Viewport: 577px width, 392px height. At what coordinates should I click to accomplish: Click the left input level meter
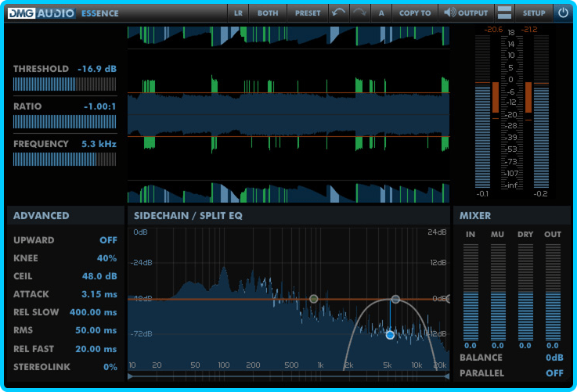[x=482, y=112]
